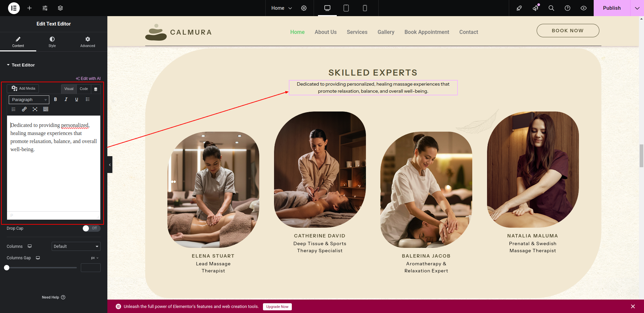This screenshot has width=644, height=313.
Task: Open page settings gear in top bar
Action: point(304,8)
